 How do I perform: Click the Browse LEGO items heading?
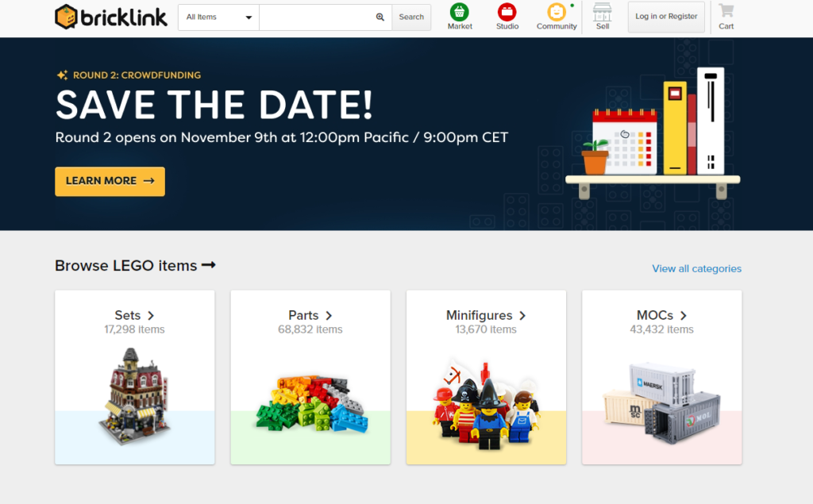click(x=126, y=265)
